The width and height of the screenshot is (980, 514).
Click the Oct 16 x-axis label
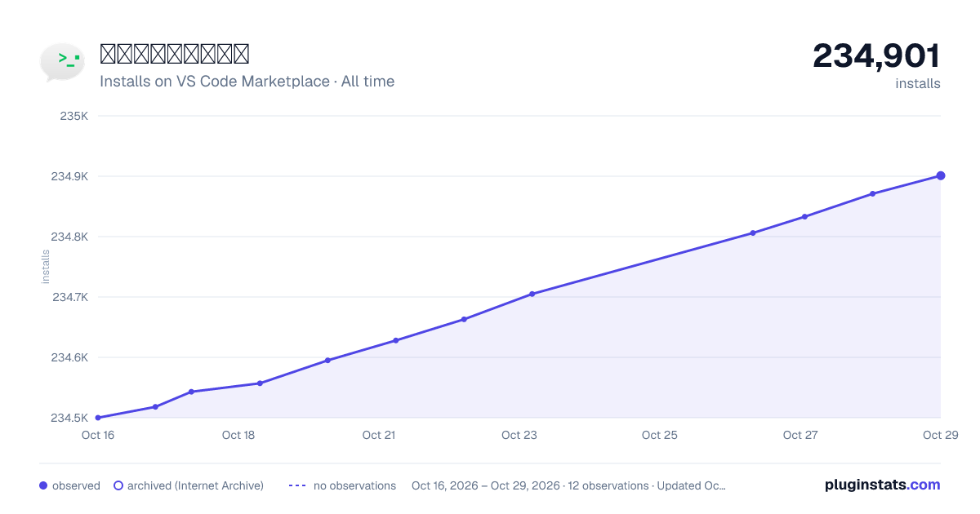click(98, 435)
